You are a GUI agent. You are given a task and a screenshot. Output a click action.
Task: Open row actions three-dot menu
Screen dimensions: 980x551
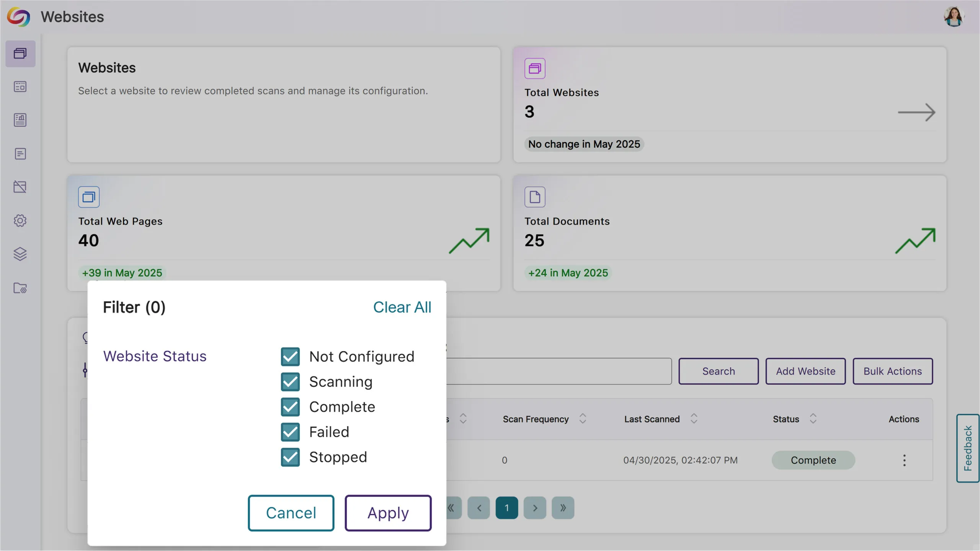tap(904, 460)
